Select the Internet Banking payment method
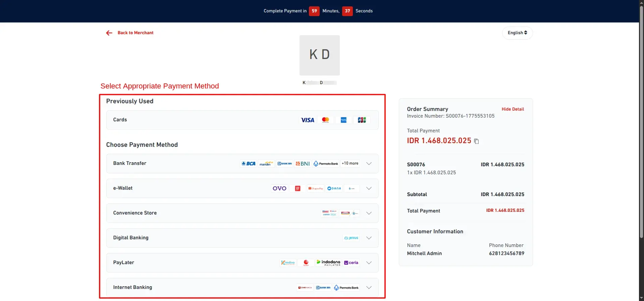Image resolution: width=644 pixels, height=301 pixels. tap(242, 288)
